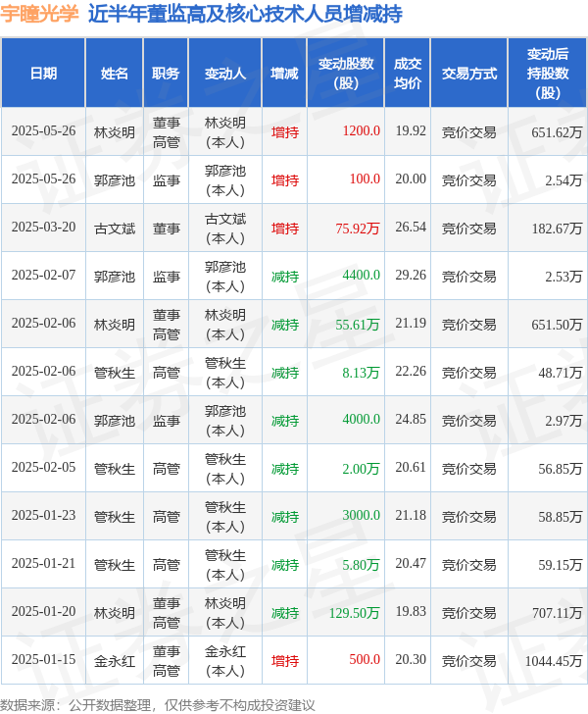Viewport: 588px width, 714px height.
Task: Click the 变动后持股数(股) column header
Action: click(x=548, y=74)
